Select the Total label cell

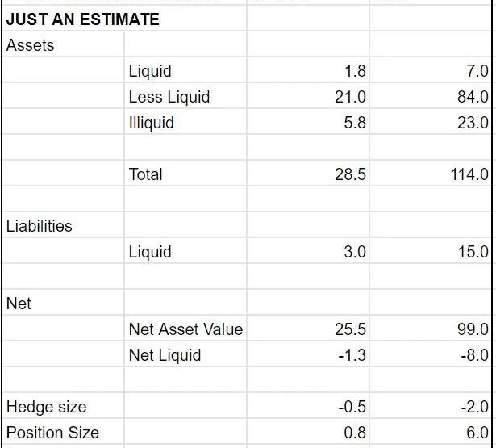point(145,174)
